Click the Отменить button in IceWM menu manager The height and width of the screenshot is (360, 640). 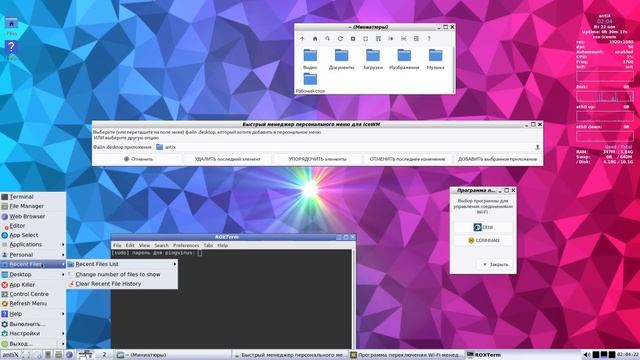click(x=138, y=159)
